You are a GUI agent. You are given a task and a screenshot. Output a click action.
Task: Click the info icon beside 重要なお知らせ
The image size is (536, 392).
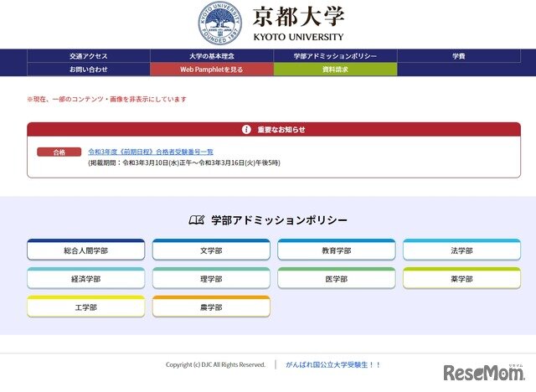tap(246, 130)
